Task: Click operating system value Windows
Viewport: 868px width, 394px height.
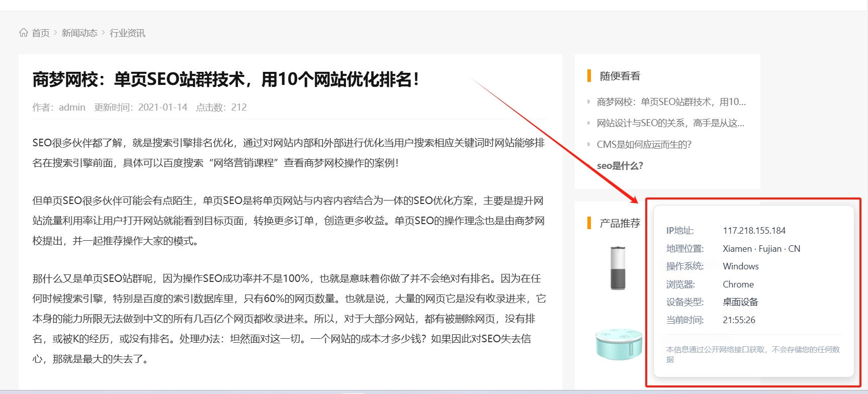Action: pos(741,266)
